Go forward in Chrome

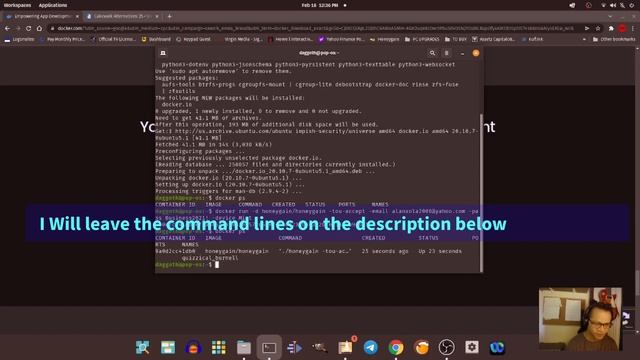[x=18, y=28]
